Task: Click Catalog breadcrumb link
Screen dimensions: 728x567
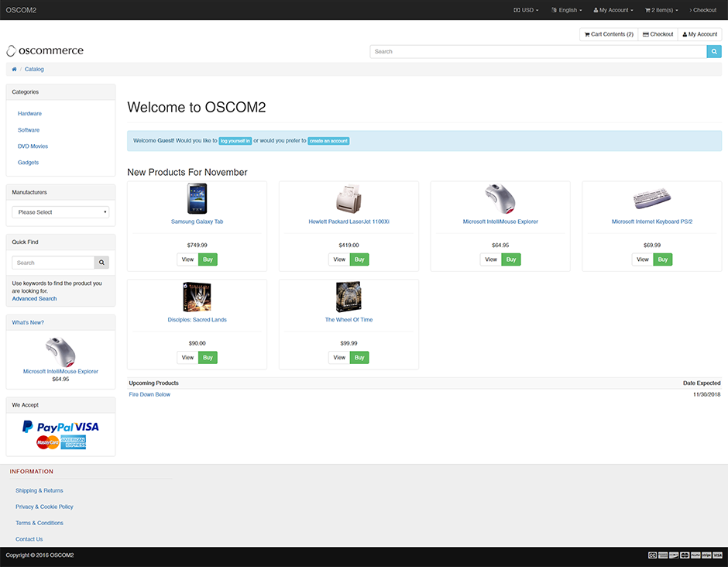Action: click(34, 69)
